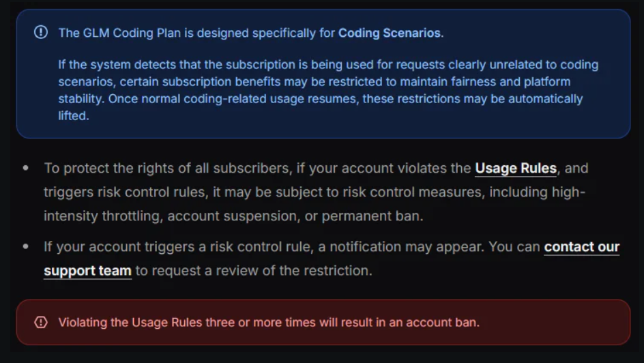The image size is (644, 363).
Task: Click the first bullet point marker
Action: click(26, 168)
